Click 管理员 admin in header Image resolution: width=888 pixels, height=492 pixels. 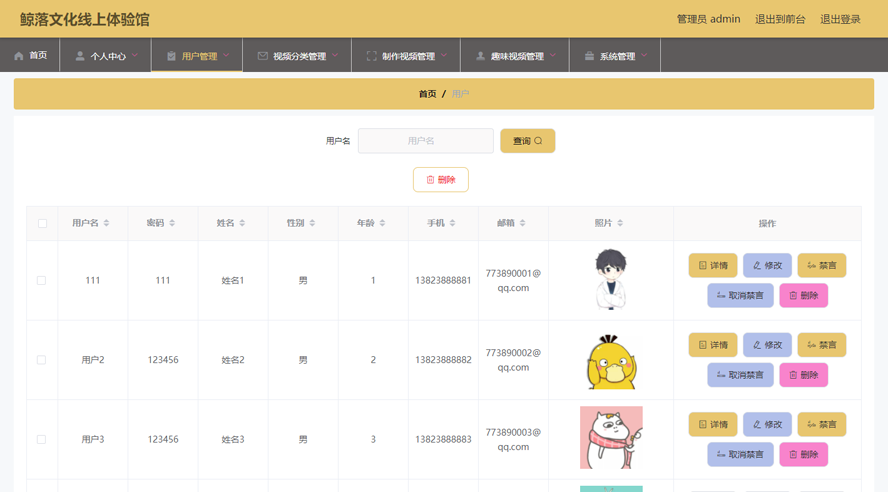pos(708,19)
